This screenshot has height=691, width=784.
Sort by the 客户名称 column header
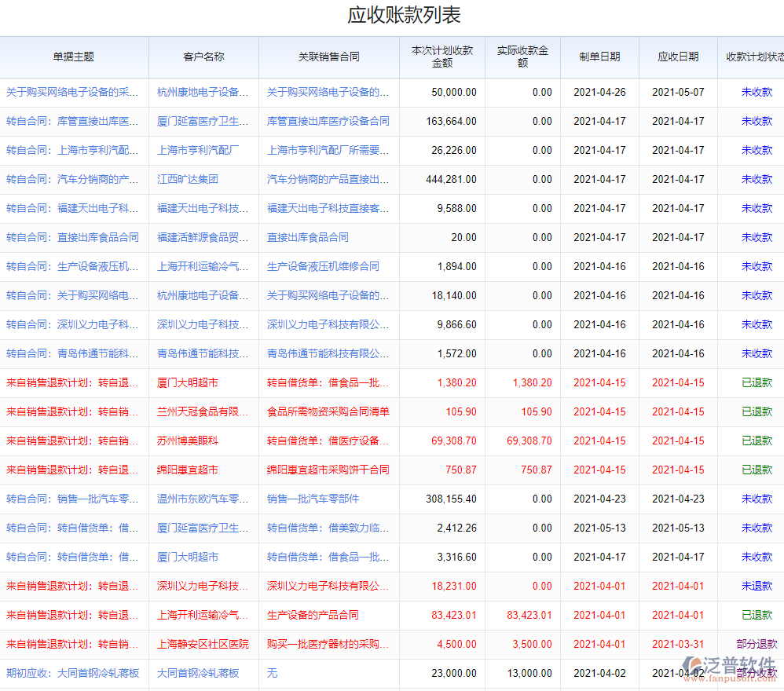[x=203, y=57]
